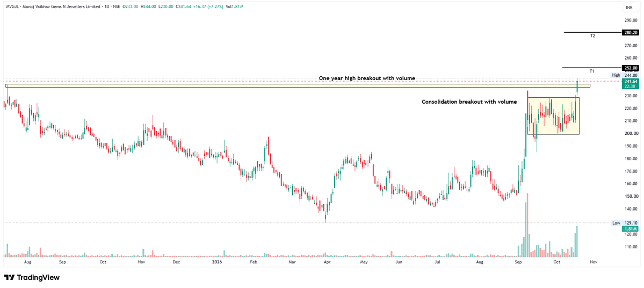Click the T2 label under target line

592,36
